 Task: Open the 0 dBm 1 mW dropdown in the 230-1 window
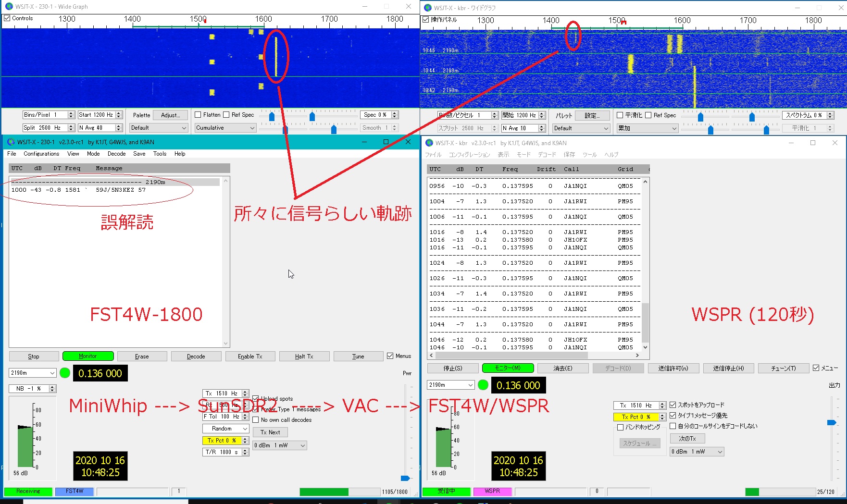pos(280,445)
